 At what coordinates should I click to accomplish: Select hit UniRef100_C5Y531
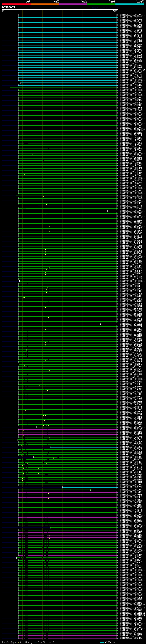[131, 349]
